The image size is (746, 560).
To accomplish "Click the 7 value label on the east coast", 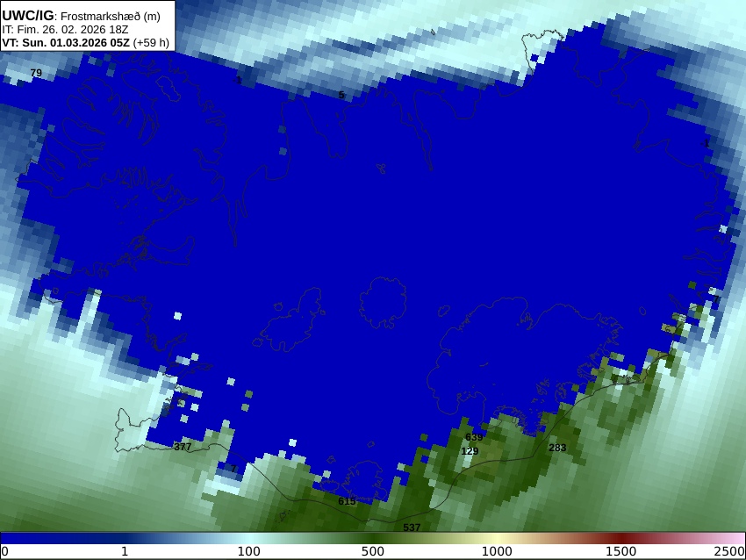I will coord(716,299).
